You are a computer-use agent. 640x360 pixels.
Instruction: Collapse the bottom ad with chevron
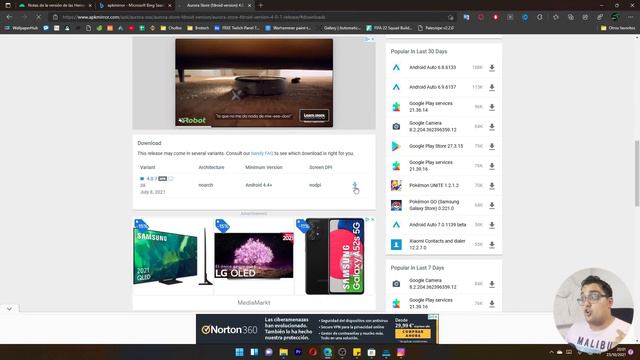pyautogui.click(x=9, y=309)
